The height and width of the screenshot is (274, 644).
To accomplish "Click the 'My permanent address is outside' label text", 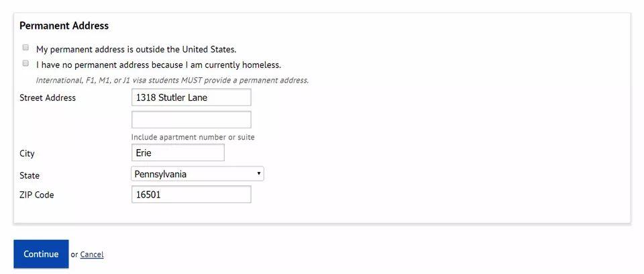I will [x=136, y=49].
